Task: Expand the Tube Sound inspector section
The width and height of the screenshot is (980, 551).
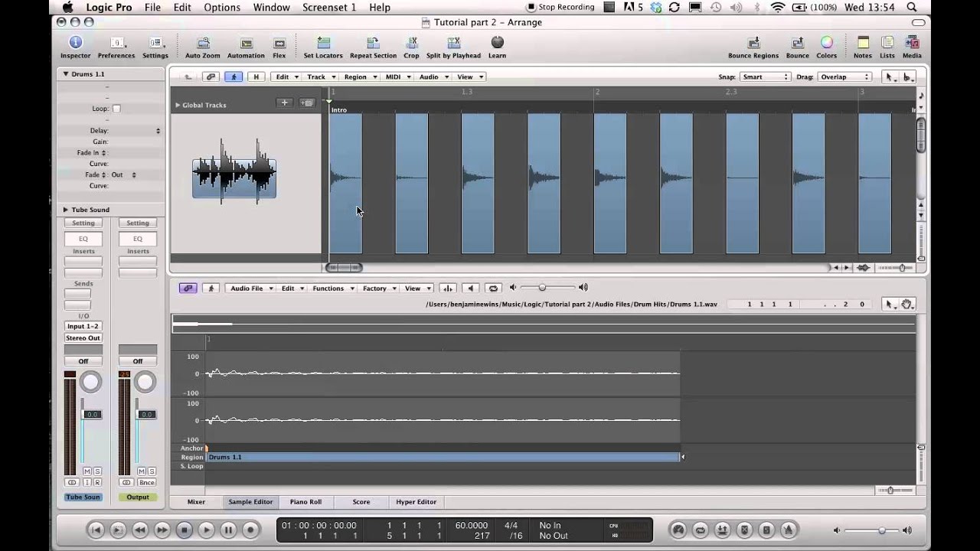Action: [x=66, y=210]
